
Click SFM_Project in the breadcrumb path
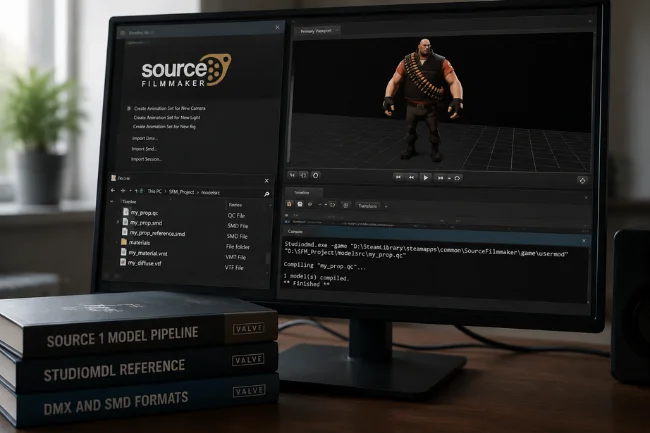click(x=182, y=192)
